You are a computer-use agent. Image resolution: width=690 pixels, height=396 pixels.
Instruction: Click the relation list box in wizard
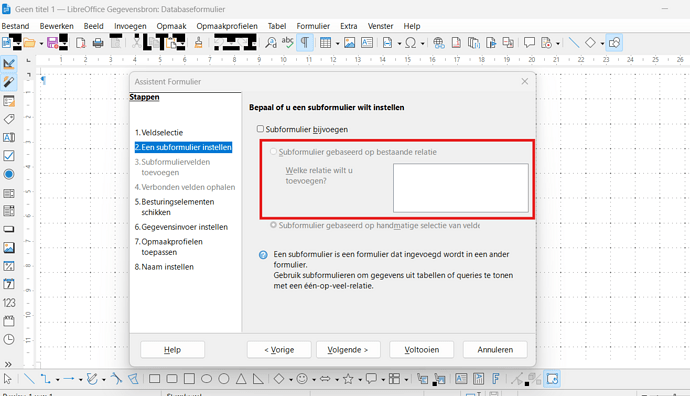(x=461, y=188)
